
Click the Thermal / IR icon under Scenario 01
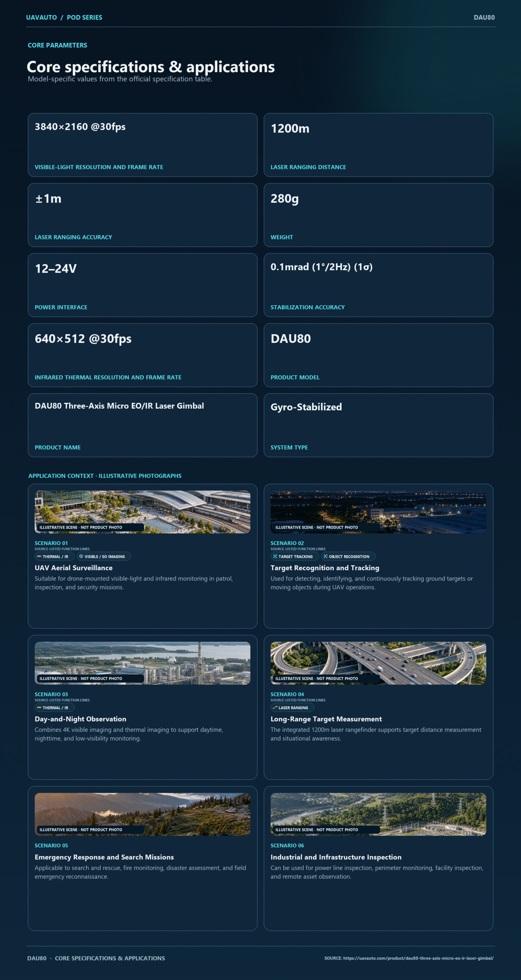[x=39, y=557]
